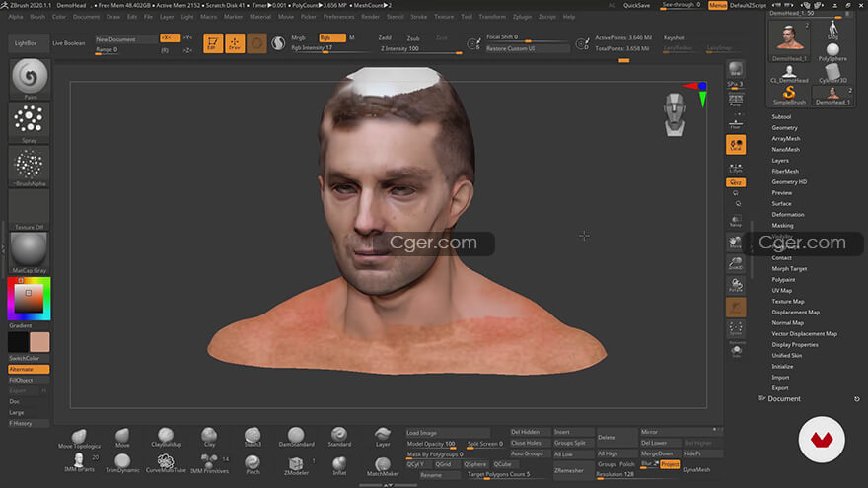Expand the Geometry section

(784, 128)
